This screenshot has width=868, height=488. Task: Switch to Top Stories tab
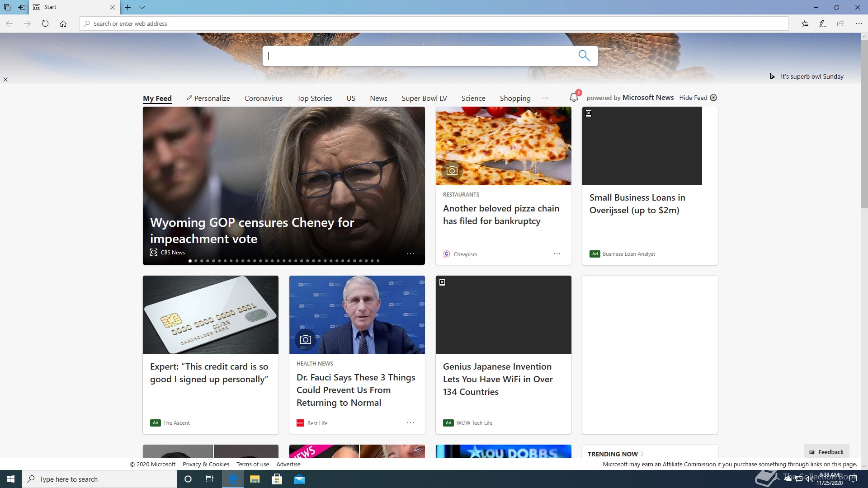315,98
